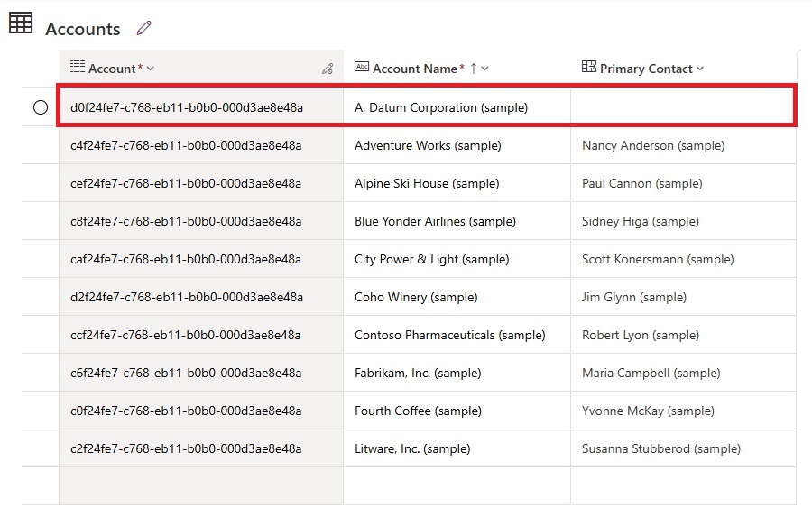Click the Accounts table title
The image size is (812, 517).
point(83,29)
